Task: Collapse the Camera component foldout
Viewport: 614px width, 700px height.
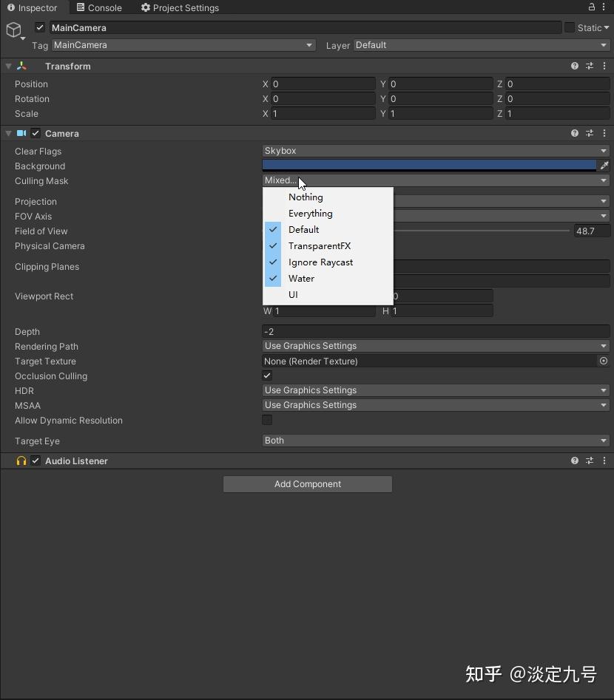Action: [x=8, y=133]
